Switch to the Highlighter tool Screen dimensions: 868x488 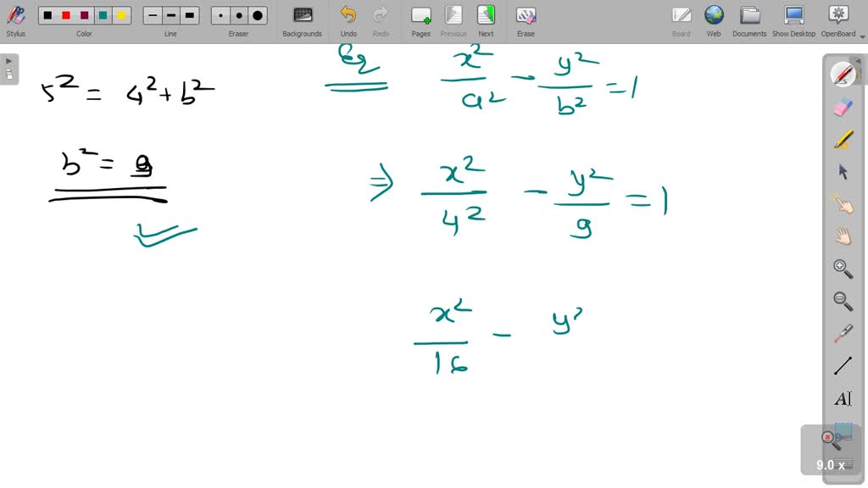843,139
